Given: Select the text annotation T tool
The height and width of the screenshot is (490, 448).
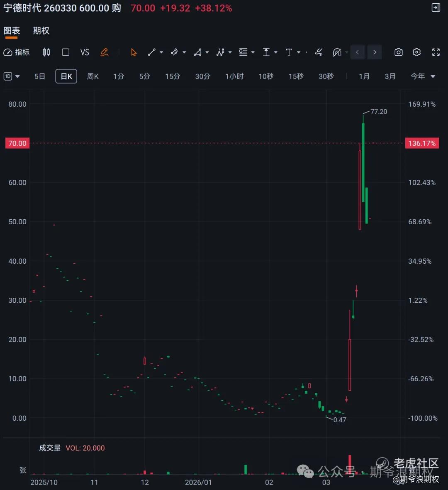Looking at the screenshot, I should (289, 52).
